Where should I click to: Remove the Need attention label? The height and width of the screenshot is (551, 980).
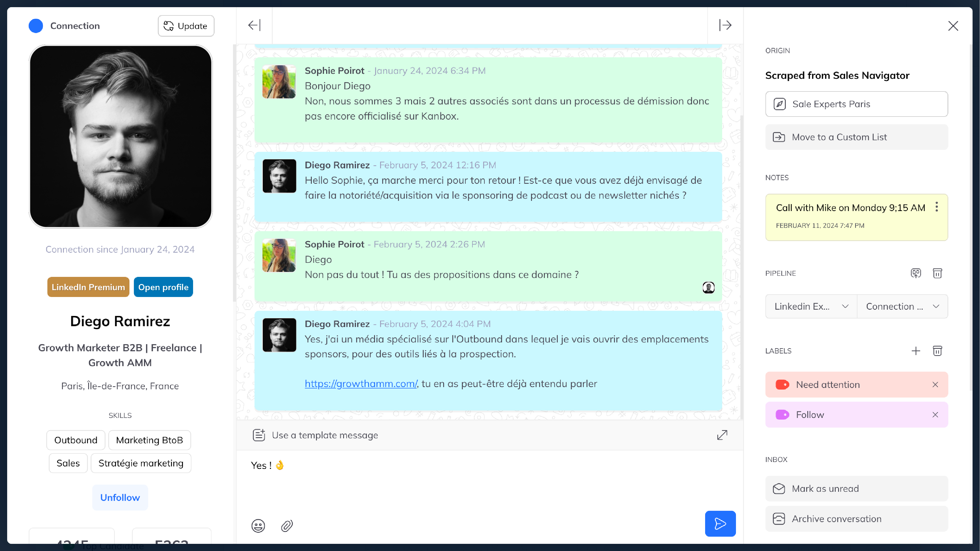point(935,385)
